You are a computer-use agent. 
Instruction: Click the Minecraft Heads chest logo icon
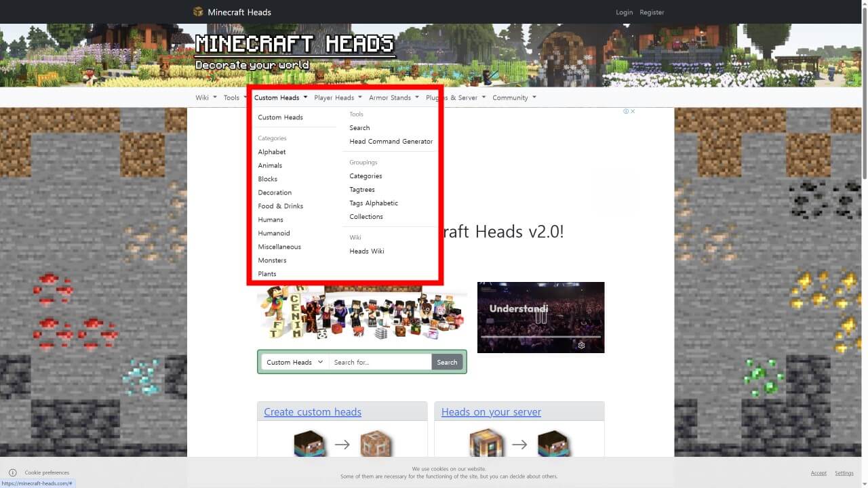point(198,12)
